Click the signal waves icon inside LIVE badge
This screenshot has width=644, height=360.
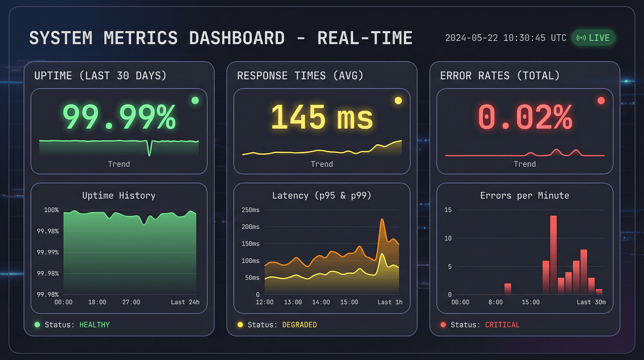(x=581, y=38)
